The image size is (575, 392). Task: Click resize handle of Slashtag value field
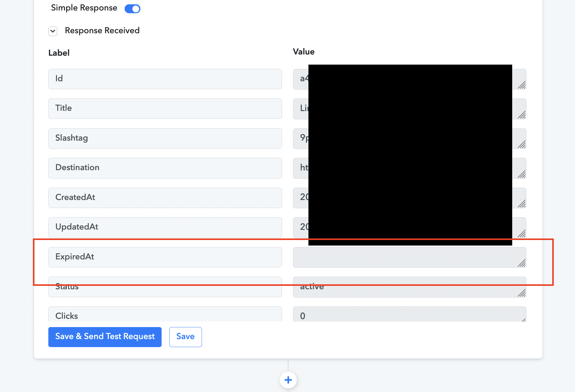(522, 144)
